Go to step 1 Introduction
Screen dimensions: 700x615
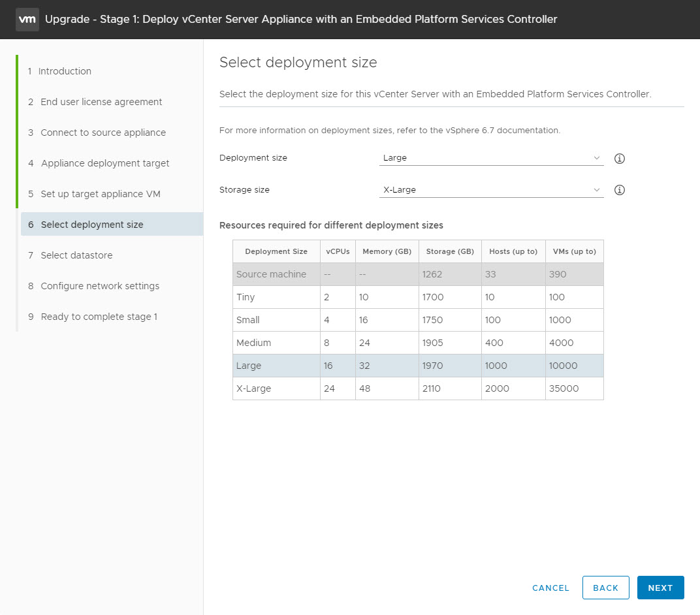pos(59,71)
